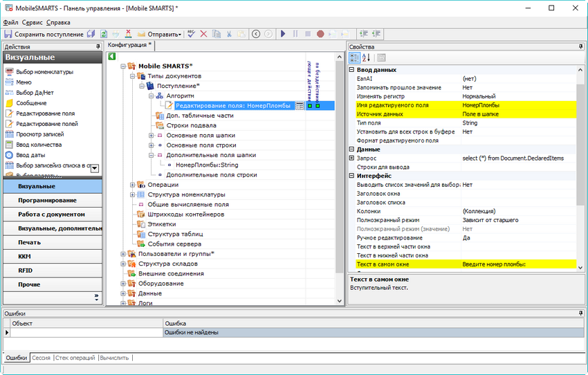
Task: Switch to the Вычислить tab
Action: coord(114,358)
